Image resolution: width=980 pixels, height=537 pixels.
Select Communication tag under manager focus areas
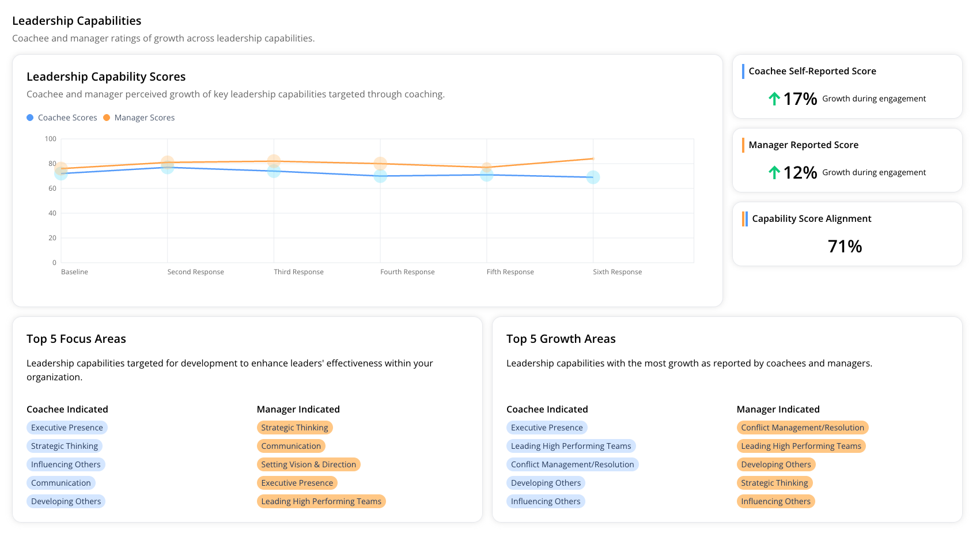point(291,446)
